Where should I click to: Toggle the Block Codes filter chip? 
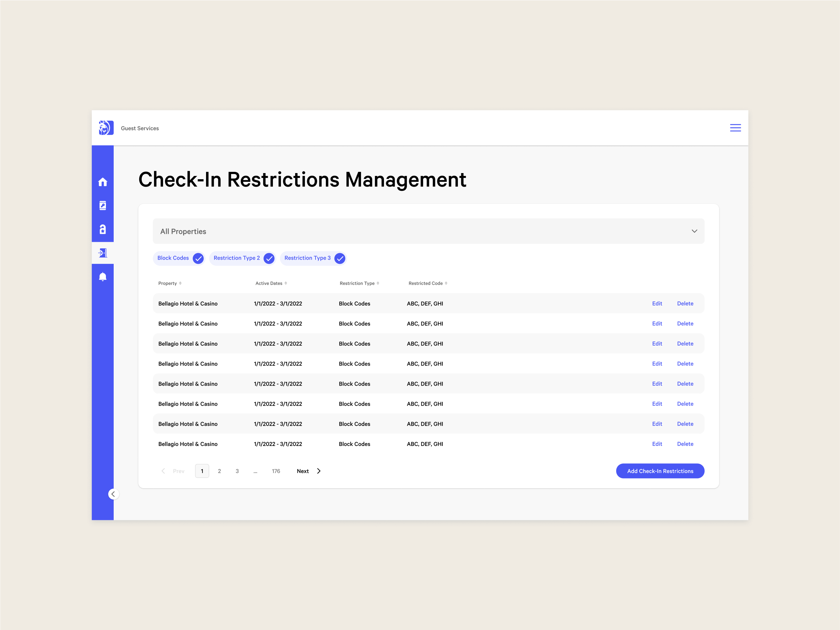click(179, 258)
